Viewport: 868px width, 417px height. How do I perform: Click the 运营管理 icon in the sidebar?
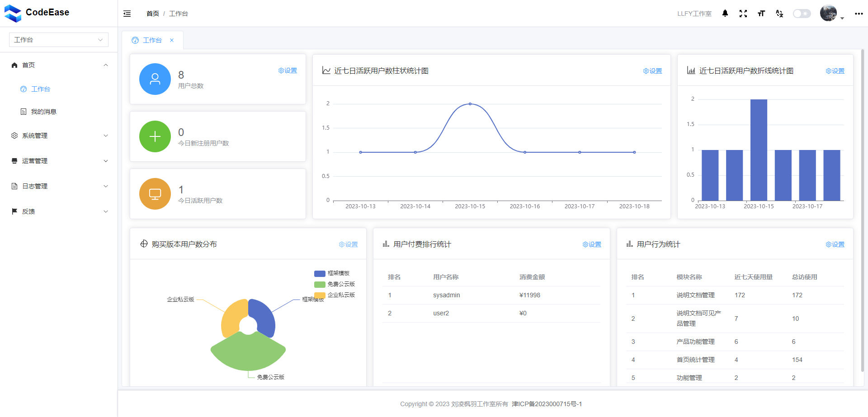(14, 161)
